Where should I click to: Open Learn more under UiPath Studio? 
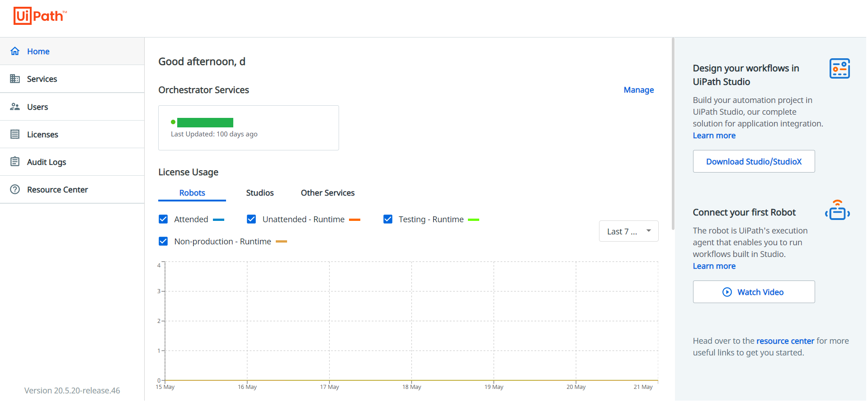(x=714, y=136)
